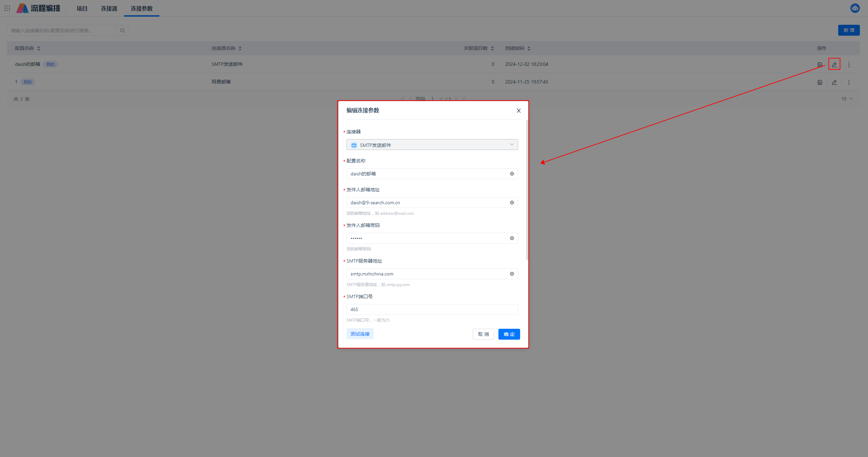
Task: Click the 新增 button
Action: click(x=849, y=30)
